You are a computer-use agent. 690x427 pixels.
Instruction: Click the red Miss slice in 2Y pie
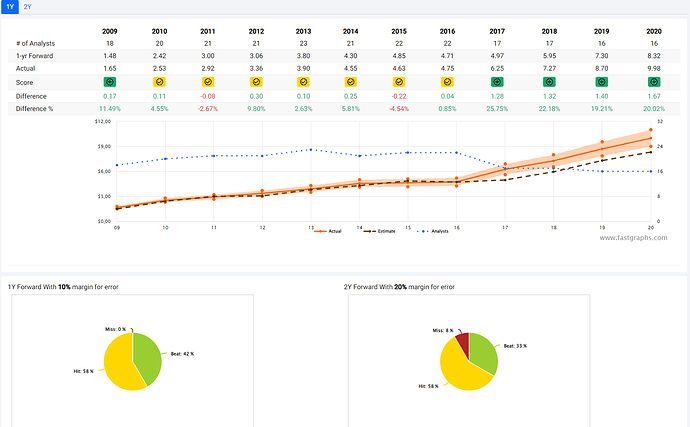tap(461, 341)
